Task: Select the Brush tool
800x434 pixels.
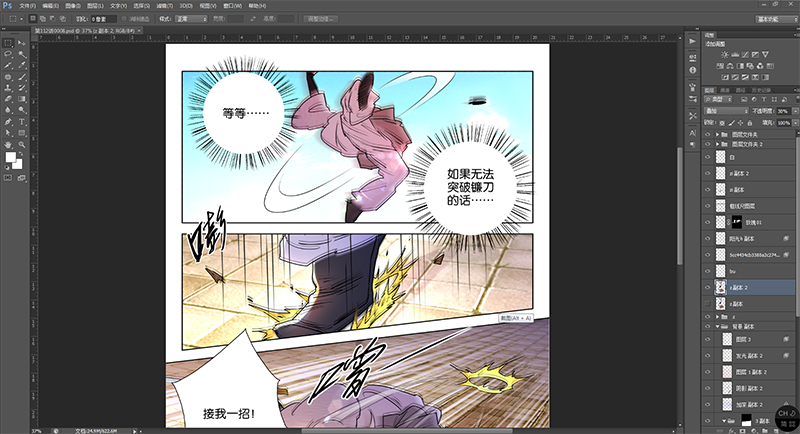Action: coord(21,77)
